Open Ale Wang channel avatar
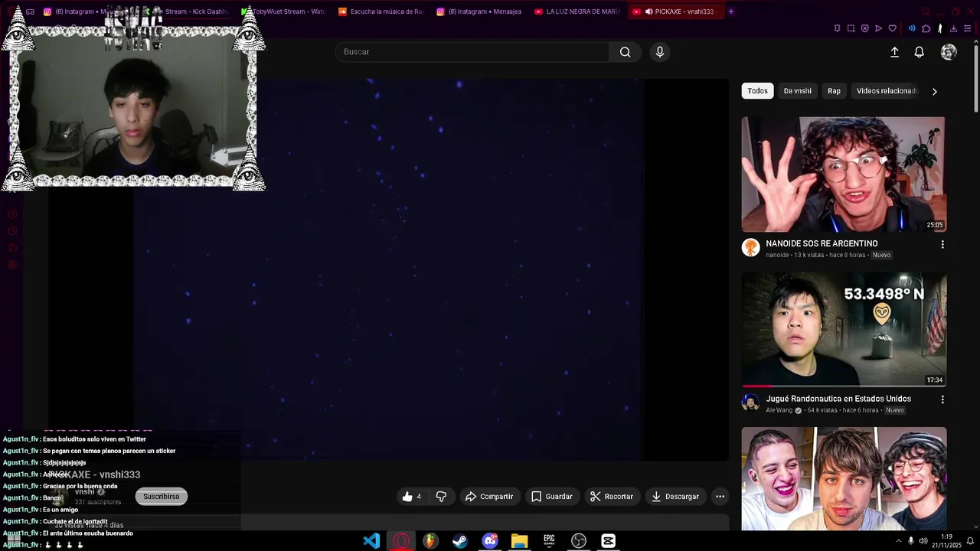The image size is (980, 551). pos(750,402)
